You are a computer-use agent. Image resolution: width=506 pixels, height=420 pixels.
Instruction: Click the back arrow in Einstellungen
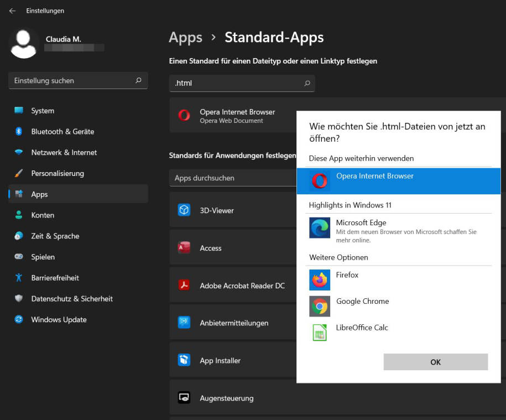coord(12,11)
